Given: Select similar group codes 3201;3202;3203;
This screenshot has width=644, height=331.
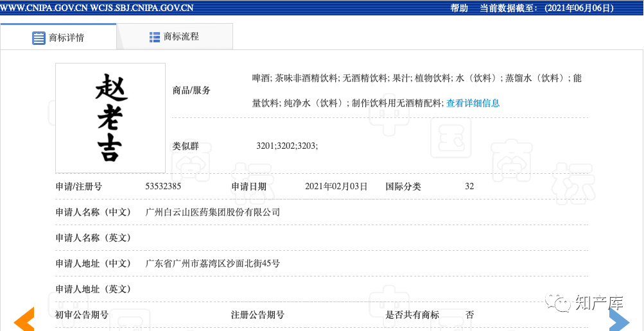Looking at the screenshot, I should click(x=287, y=146).
